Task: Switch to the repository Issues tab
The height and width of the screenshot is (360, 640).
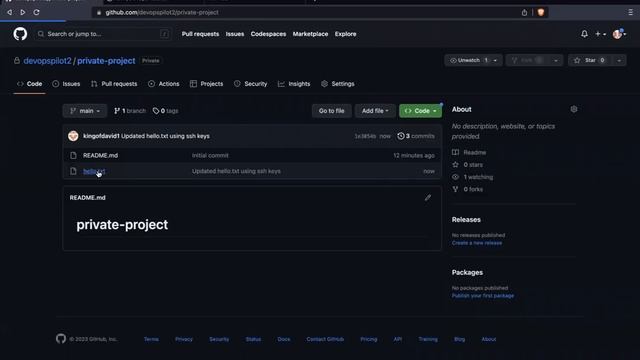Action: coord(66,84)
